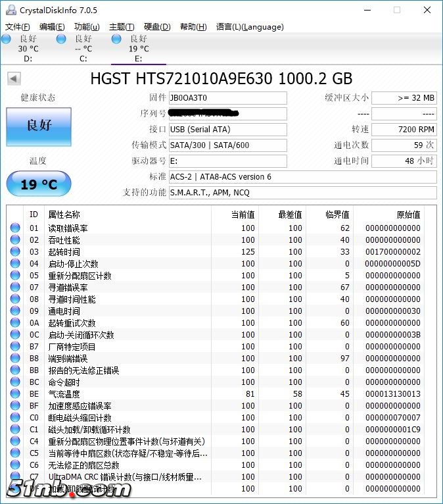Select attribute name 读取错误率
This screenshot has width=443, height=504.
68,228
